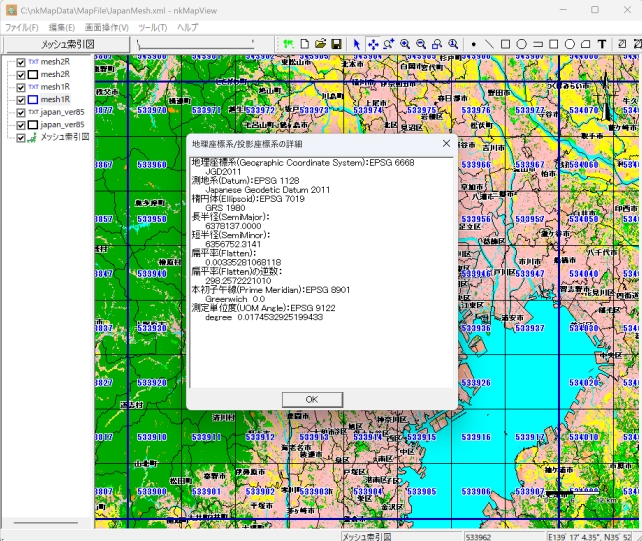The image size is (642, 541).
Task: Click the blue mesh1R symbol swatch
Action: click(x=33, y=100)
